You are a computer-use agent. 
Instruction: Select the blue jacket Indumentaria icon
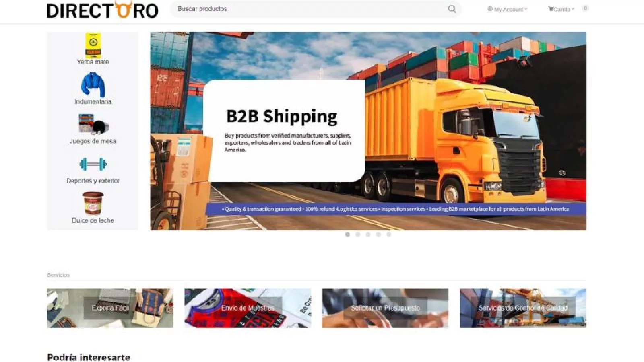tap(93, 85)
